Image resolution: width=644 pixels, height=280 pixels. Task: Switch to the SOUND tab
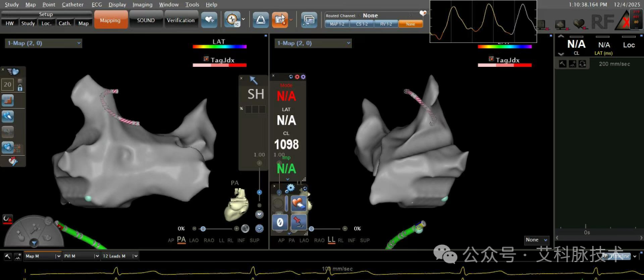pyautogui.click(x=146, y=20)
